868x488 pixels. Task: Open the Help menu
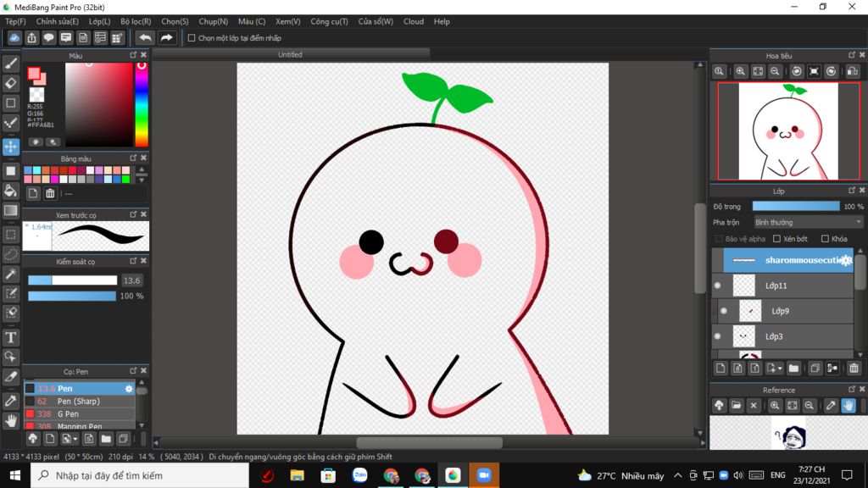tap(442, 21)
